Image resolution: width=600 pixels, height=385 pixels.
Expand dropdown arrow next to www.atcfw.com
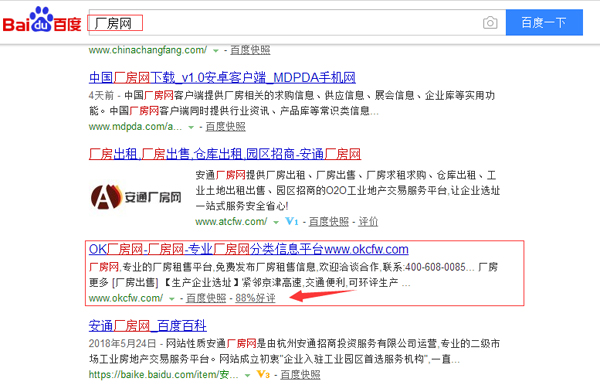pos(276,222)
